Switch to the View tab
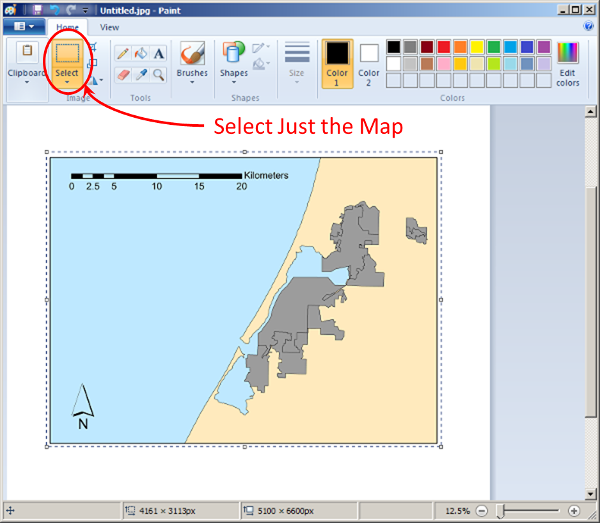 tap(109, 27)
